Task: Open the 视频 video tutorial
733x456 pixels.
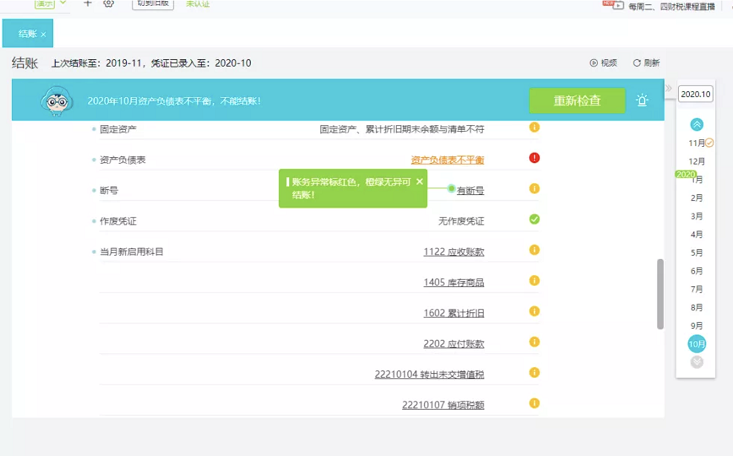Action: pyautogui.click(x=603, y=62)
